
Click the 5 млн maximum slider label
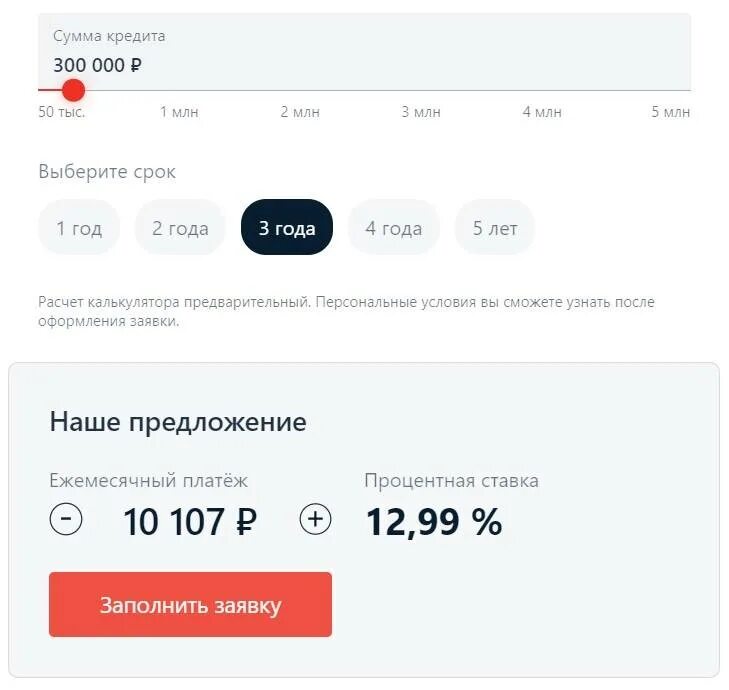point(670,112)
